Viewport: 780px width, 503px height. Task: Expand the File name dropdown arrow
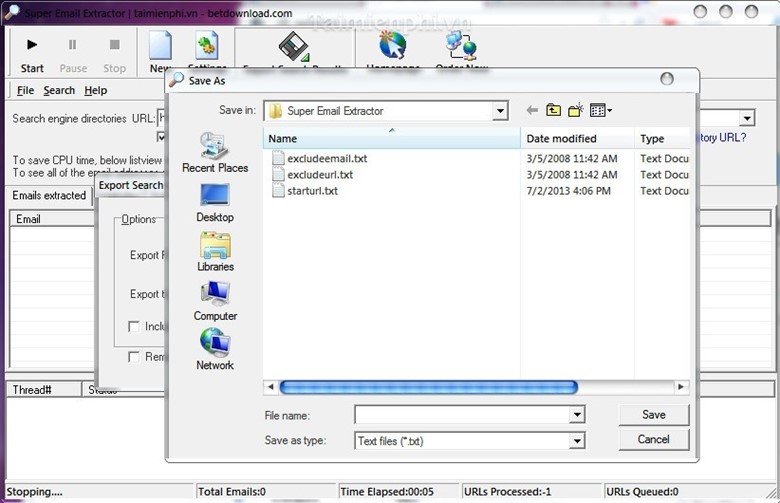click(x=577, y=414)
